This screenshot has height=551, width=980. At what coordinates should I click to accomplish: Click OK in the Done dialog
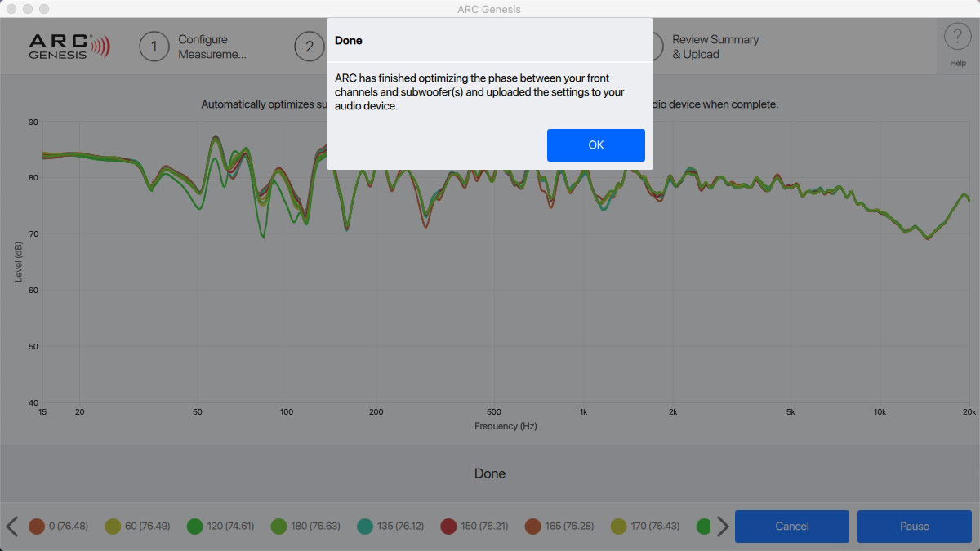click(596, 145)
